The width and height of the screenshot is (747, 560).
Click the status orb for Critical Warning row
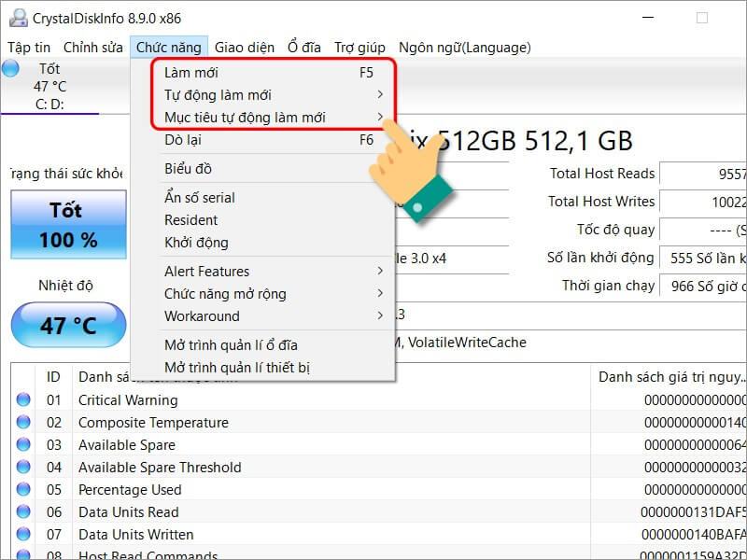(x=22, y=400)
